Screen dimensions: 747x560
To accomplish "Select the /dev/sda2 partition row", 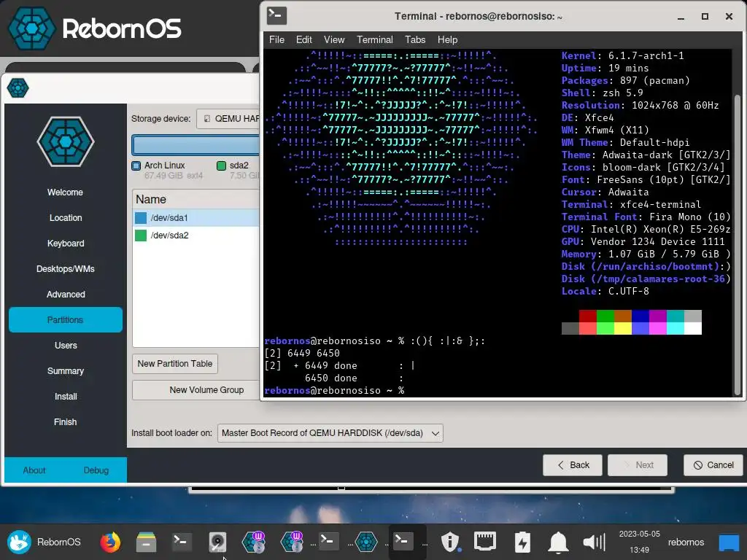I will [196, 236].
